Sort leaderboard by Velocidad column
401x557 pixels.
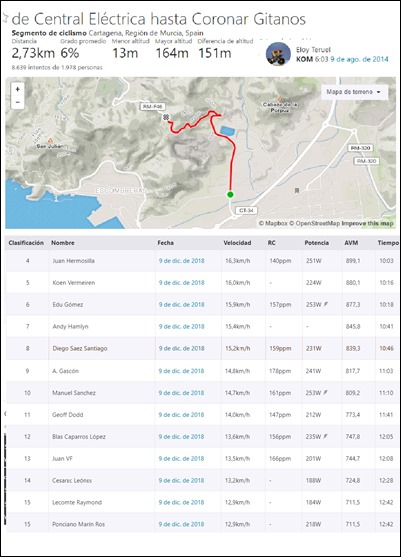pos(237,243)
